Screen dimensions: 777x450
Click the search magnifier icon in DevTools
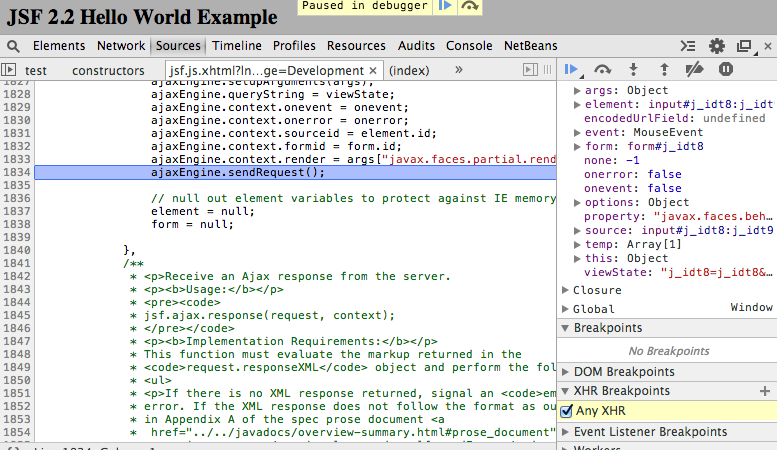tap(13, 46)
